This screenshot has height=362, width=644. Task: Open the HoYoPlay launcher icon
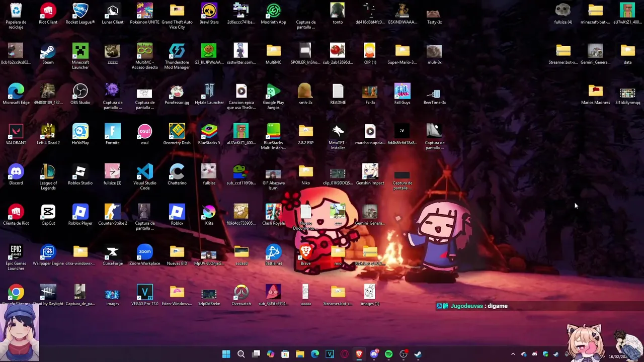(x=80, y=134)
